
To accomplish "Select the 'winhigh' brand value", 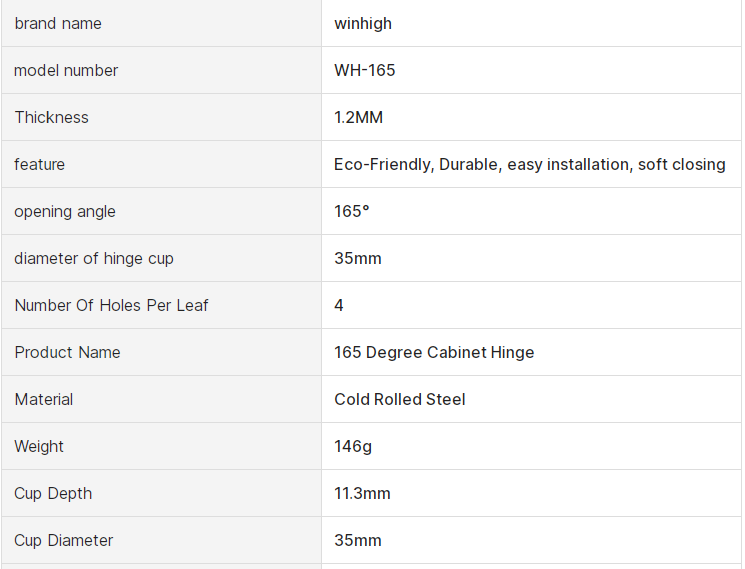I will point(363,23).
